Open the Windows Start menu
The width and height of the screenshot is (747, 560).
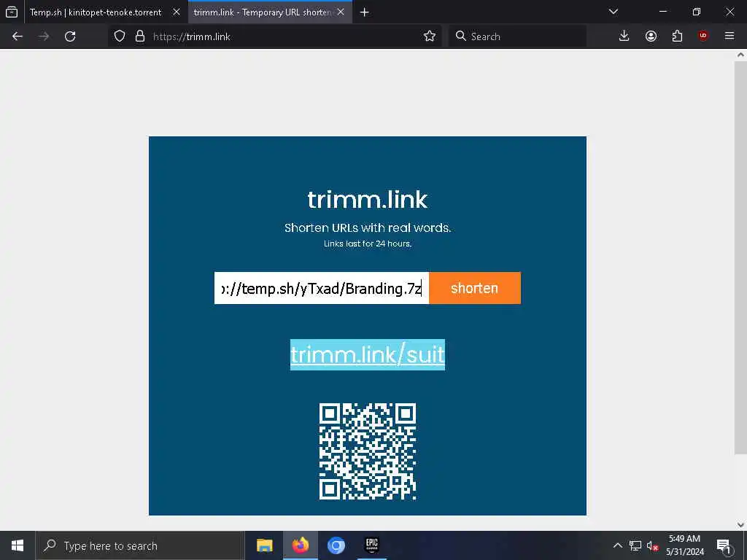click(x=18, y=545)
